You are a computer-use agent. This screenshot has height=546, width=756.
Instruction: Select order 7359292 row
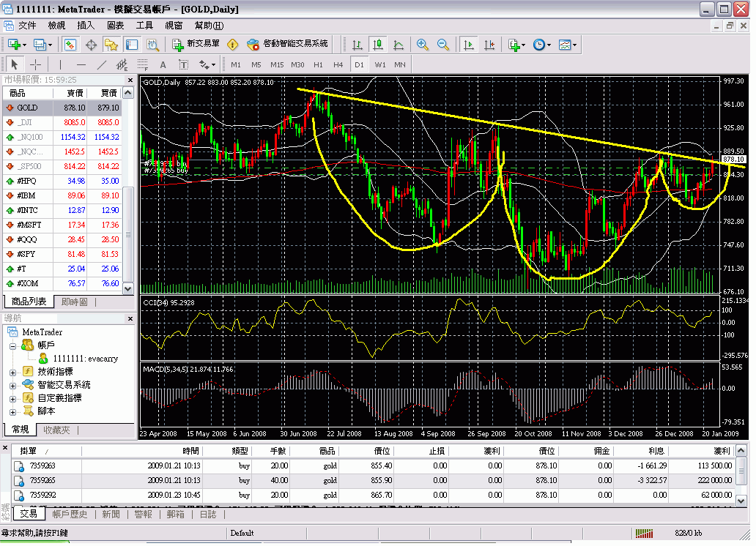pos(374,495)
